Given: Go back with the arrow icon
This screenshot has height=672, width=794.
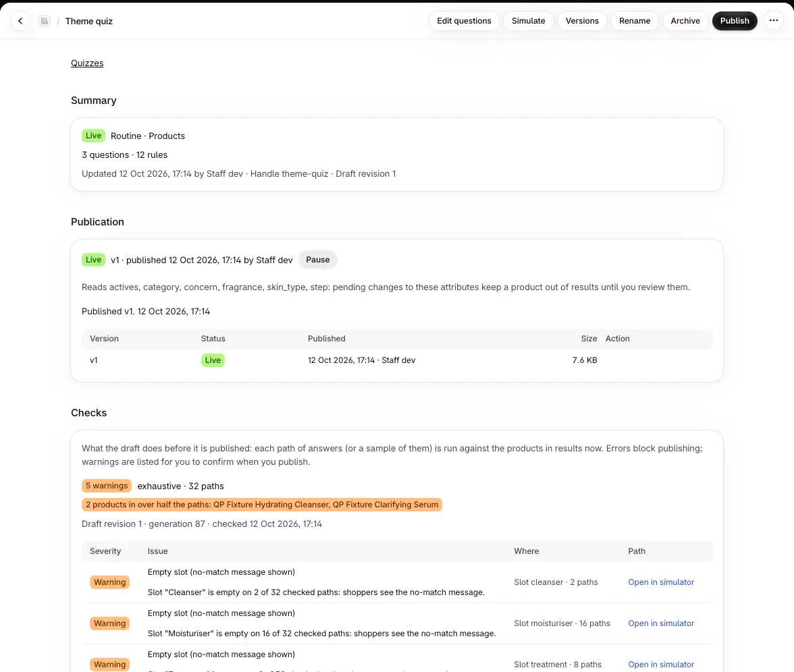Looking at the screenshot, I should pos(20,21).
